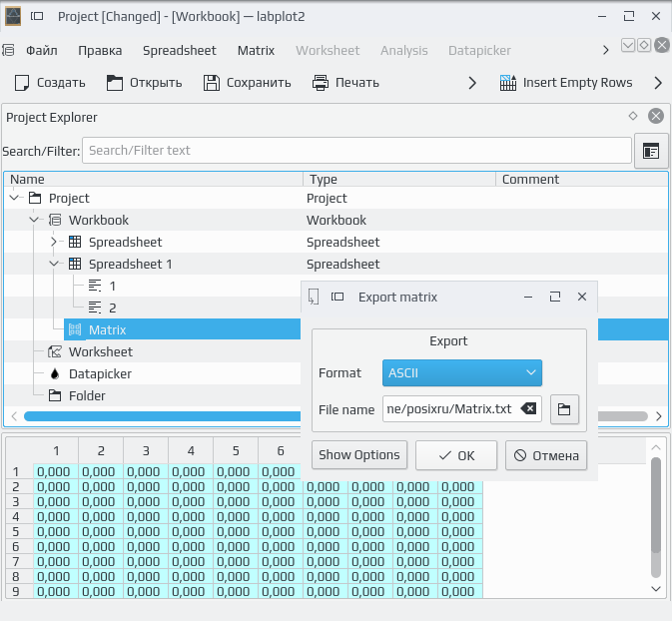Click the Сохранить (save) floppy icon
The width and height of the screenshot is (672, 621).
point(212,83)
